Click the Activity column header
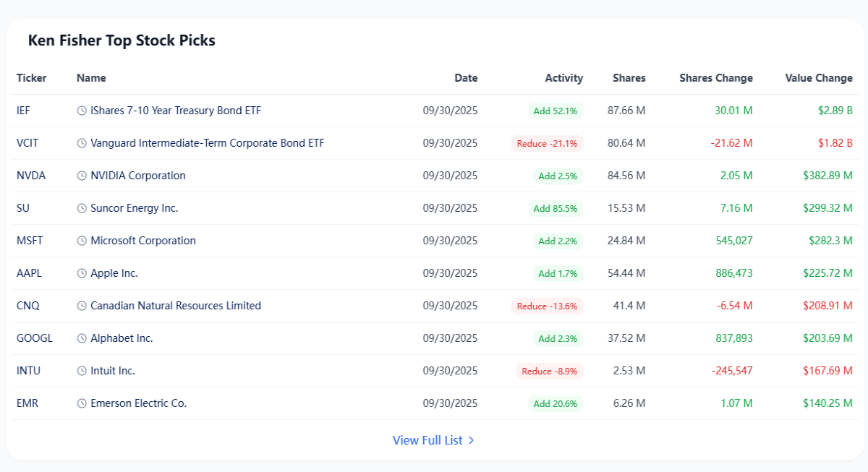This screenshot has height=472, width=868. click(x=563, y=78)
